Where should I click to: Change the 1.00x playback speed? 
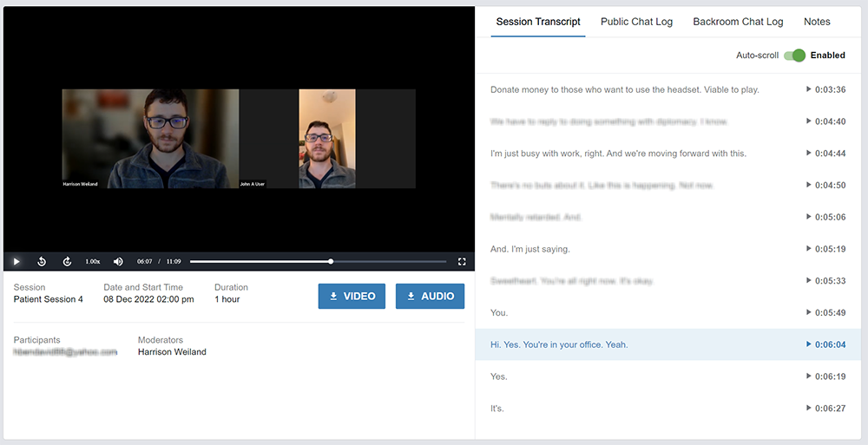click(x=93, y=261)
